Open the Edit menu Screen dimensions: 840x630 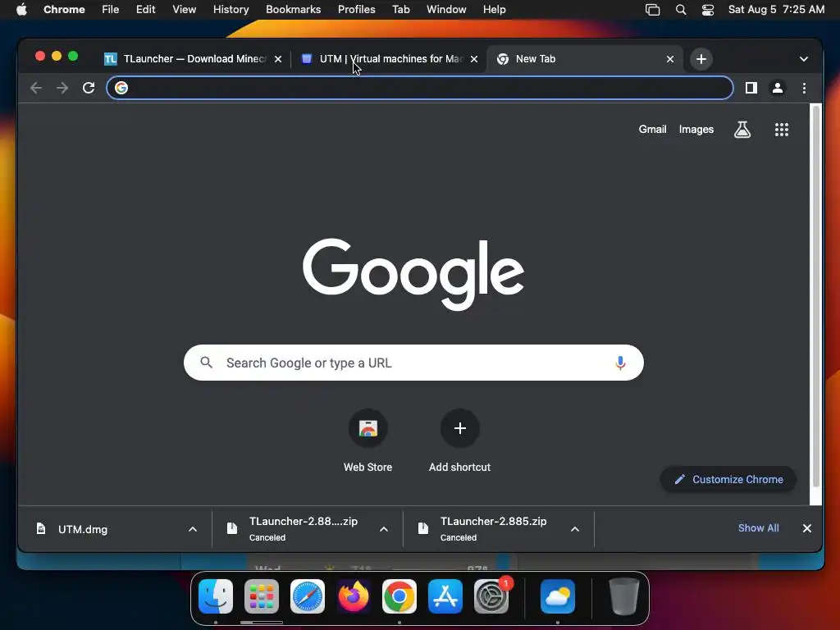(x=145, y=10)
